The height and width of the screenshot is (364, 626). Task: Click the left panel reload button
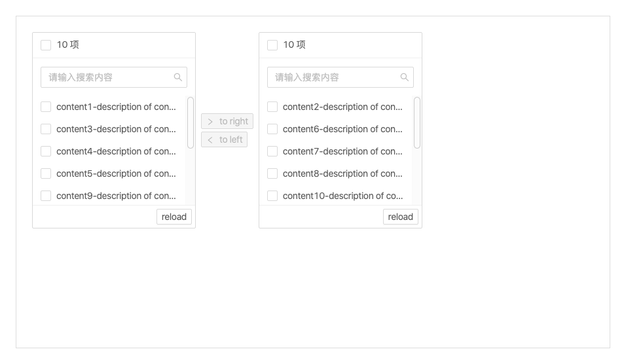[x=174, y=217]
